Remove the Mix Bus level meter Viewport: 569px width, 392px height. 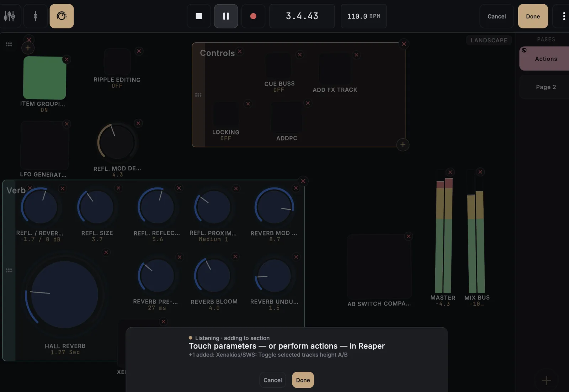(480, 172)
